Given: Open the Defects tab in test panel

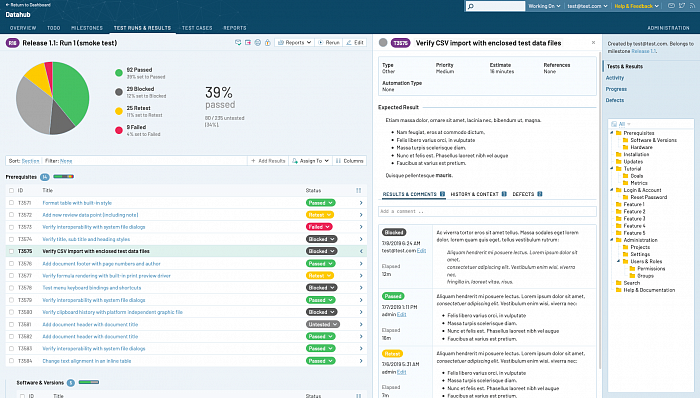Looking at the screenshot, I should tap(527, 194).
